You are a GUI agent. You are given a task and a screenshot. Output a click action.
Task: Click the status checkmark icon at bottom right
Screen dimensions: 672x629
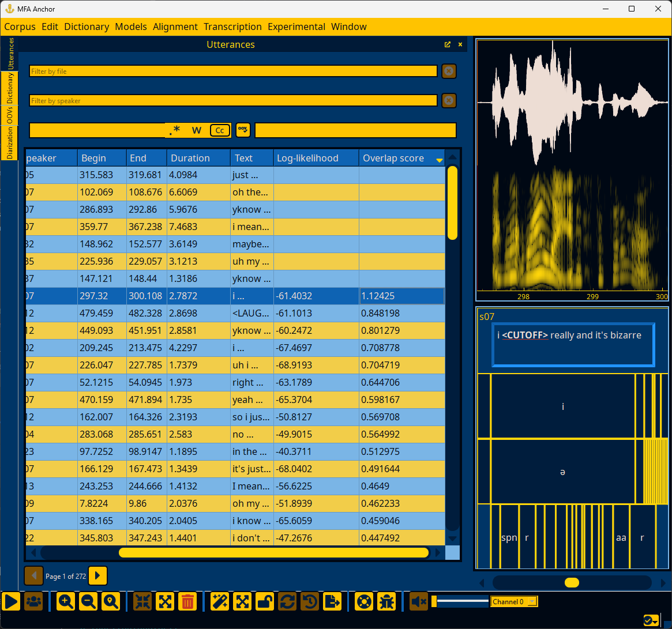point(651,620)
